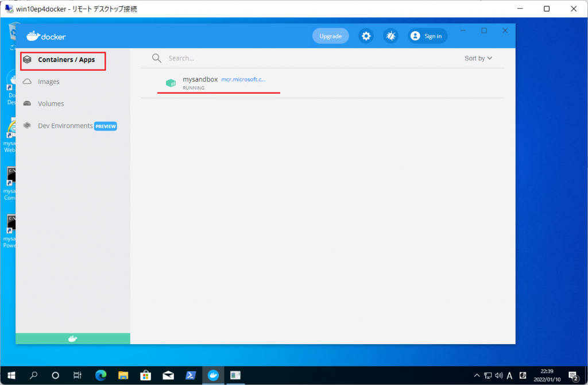This screenshot has height=385, width=588.
Task: Expand the Sort by dropdown
Action: pos(478,58)
